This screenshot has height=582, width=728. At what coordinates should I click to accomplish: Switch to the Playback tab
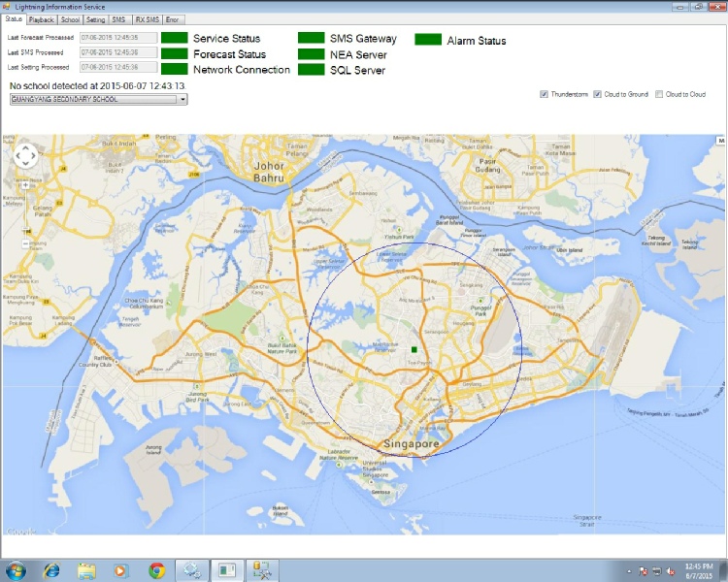point(42,19)
